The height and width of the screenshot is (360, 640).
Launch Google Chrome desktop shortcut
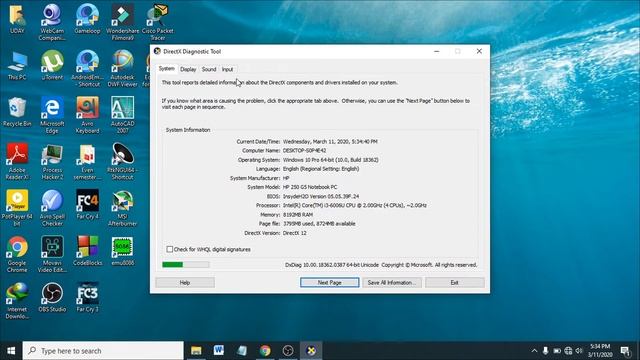[17, 255]
